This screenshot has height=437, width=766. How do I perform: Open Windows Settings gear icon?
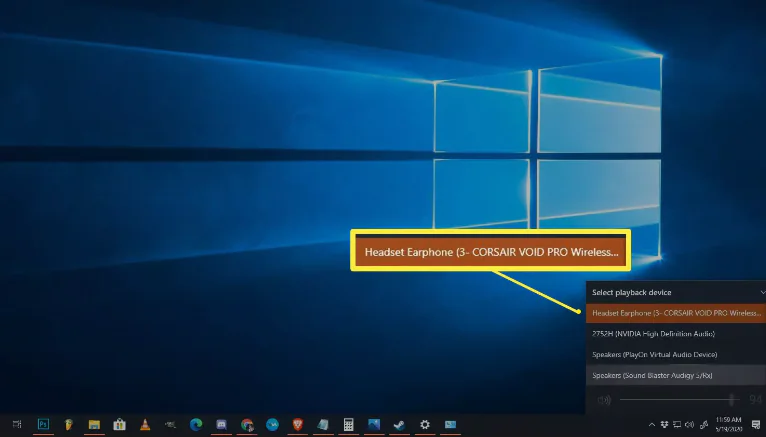click(425, 425)
